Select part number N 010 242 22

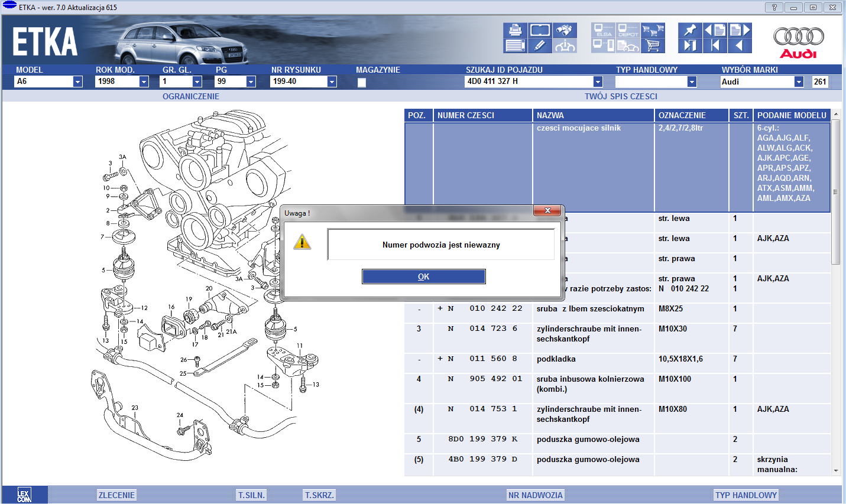click(480, 308)
